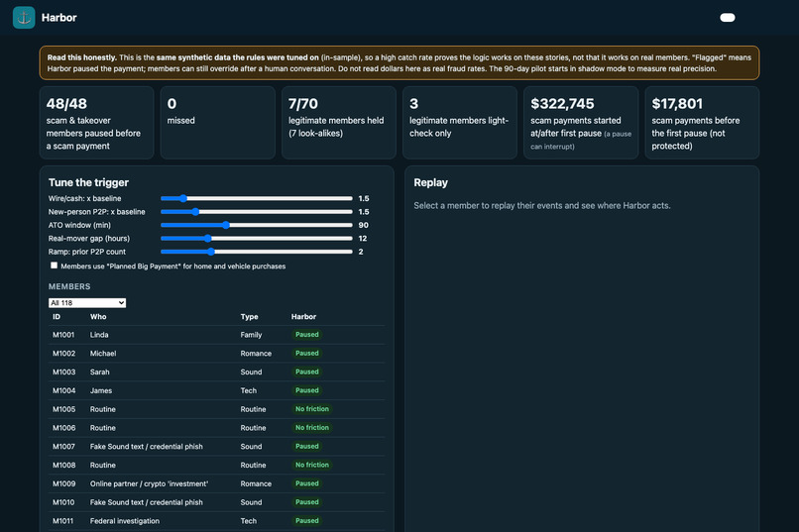Adjust the ATO window (min) slider

257,225
